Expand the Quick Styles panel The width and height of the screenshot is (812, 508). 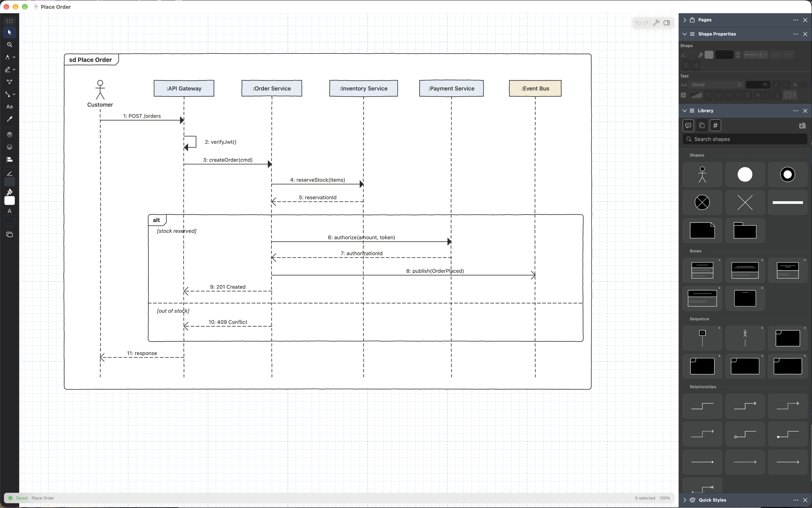coord(685,500)
